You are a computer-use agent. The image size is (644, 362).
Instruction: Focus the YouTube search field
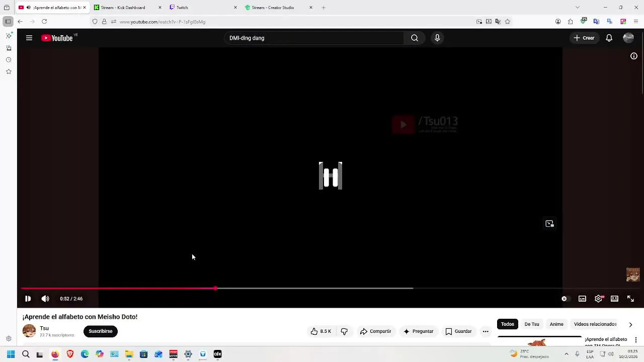click(313, 38)
